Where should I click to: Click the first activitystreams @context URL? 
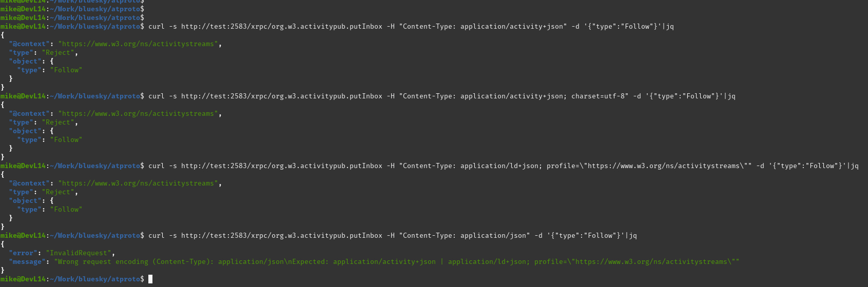point(138,44)
